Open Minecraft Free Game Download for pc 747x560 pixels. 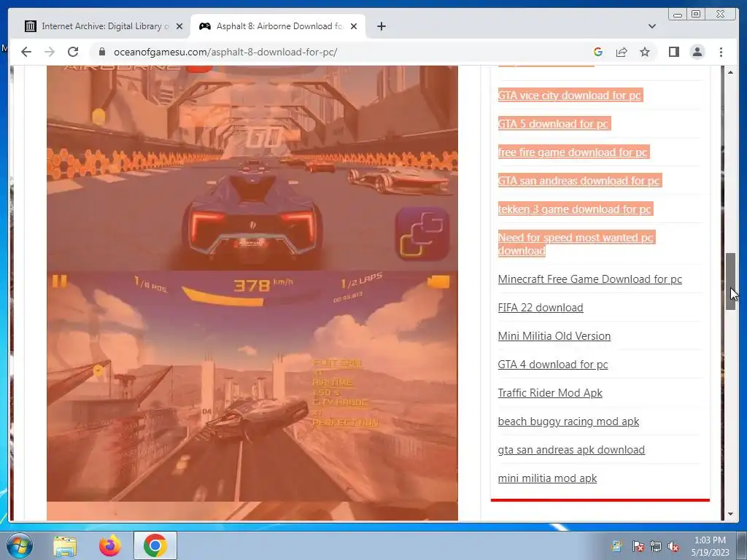click(x=589, y=279)
